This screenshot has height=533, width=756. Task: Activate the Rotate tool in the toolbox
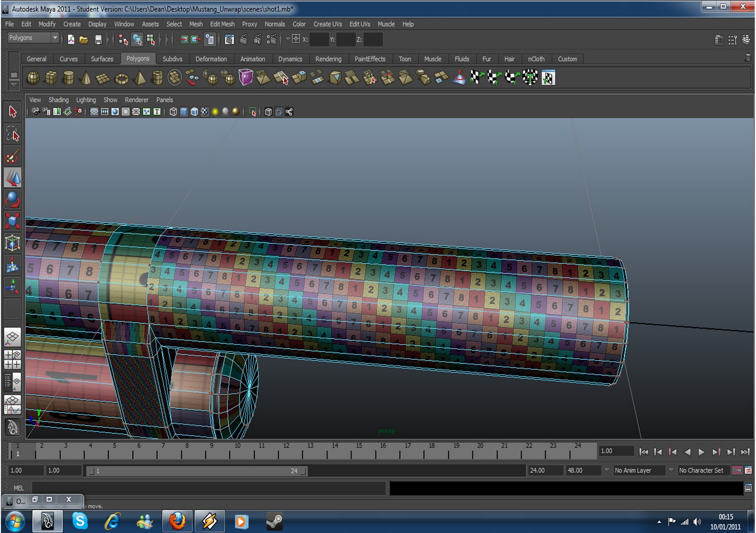(x=13, y=199)
